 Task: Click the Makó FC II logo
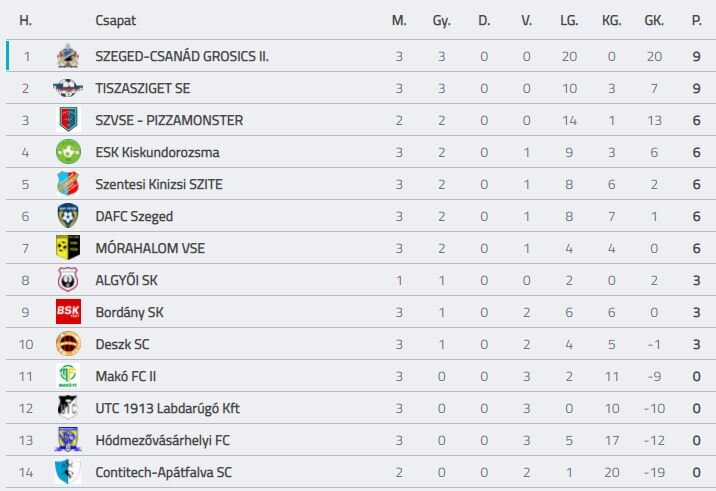tap(67, 376)
